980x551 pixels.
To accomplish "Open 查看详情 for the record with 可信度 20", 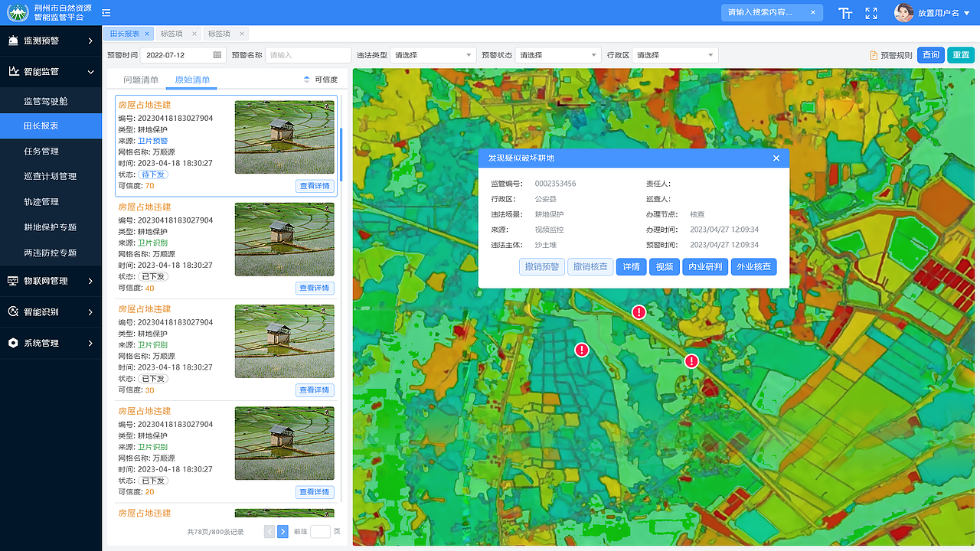I will pyautogui.click(x=315, y=492).
